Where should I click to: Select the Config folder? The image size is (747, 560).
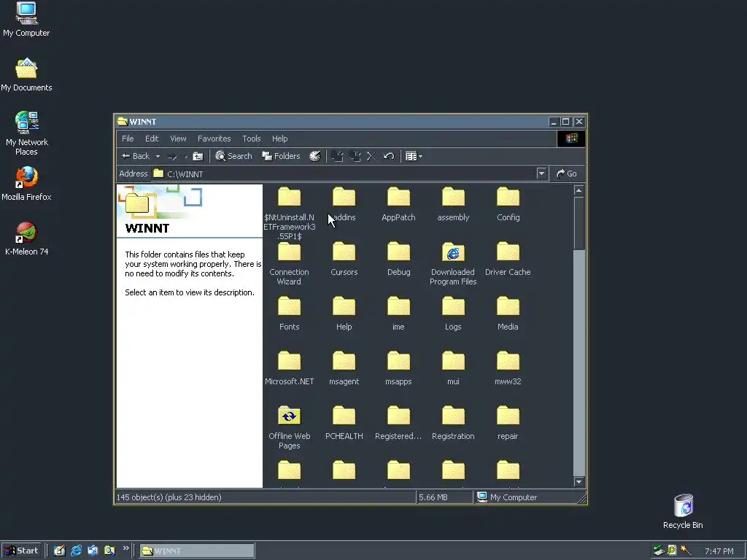click(x=508, y=205)
